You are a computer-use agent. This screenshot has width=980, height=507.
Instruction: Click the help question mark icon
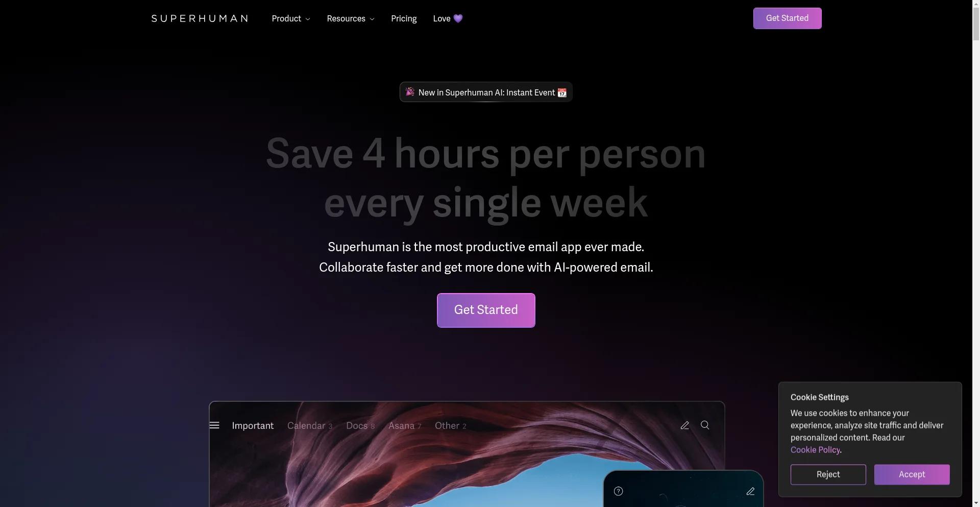point(618,491)
